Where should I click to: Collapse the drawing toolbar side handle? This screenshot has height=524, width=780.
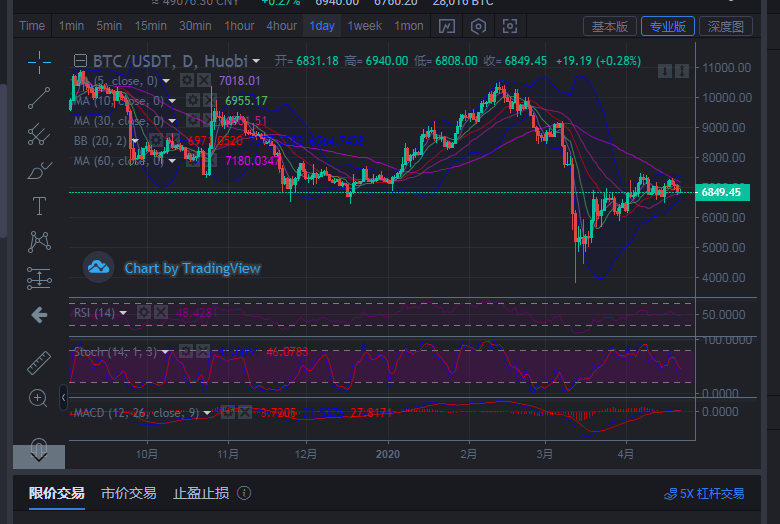pyautogui.click(x=63, y=397)
